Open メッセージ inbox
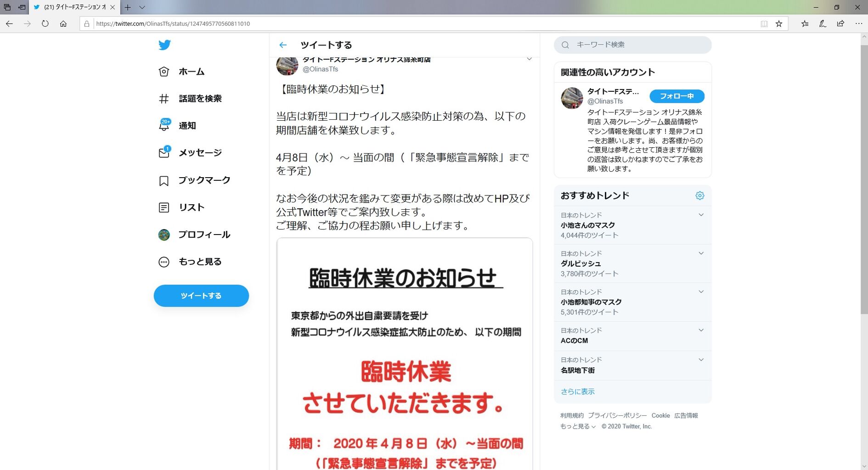868x470 pixels. pyautogui.click(x=200, y=153)
